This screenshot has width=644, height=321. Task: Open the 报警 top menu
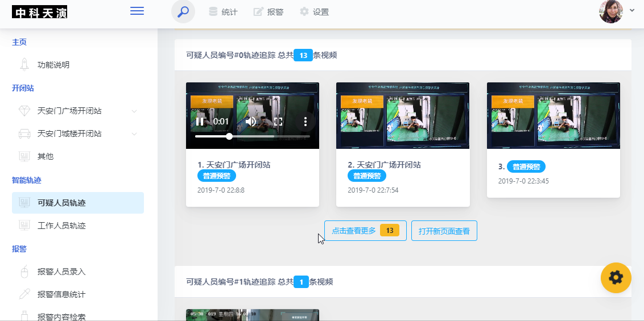click(x=269, y=12)
